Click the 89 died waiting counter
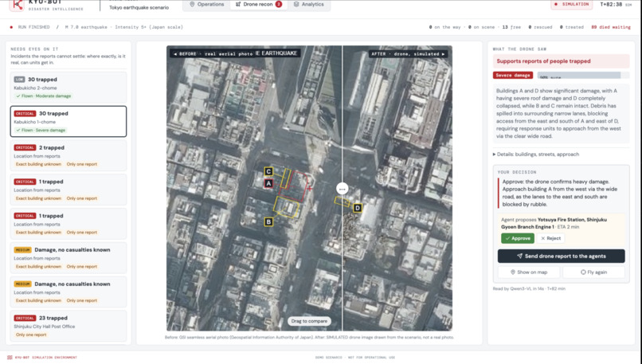 click(611, 27)
